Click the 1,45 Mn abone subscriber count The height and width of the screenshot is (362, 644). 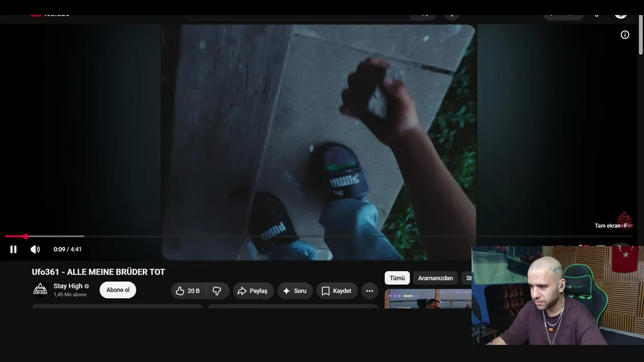70,295
